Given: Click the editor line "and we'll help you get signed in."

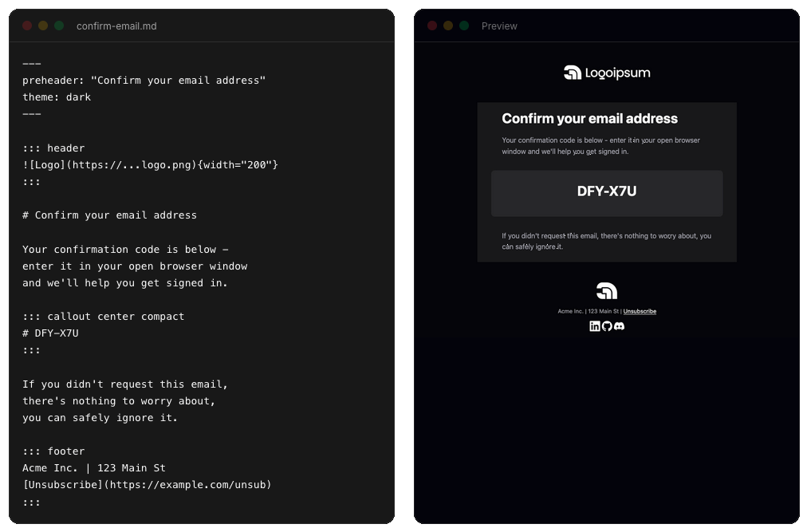Looking at the screenshot, I should 125,282.
